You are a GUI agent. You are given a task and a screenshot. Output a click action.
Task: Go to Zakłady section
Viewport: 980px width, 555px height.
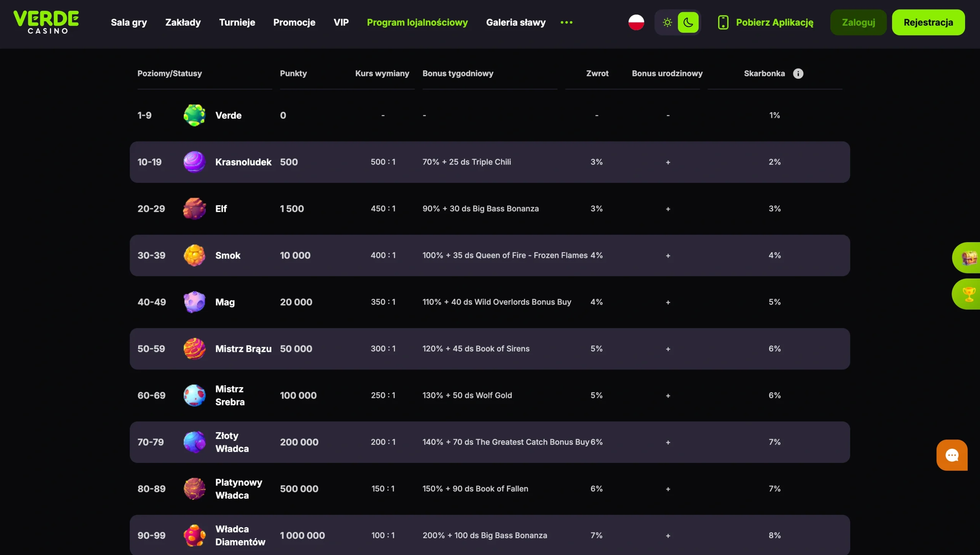coord(183,23)
